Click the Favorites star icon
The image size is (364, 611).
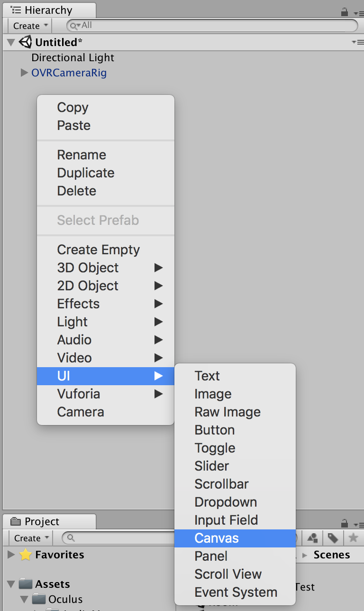tap(26, 555)
